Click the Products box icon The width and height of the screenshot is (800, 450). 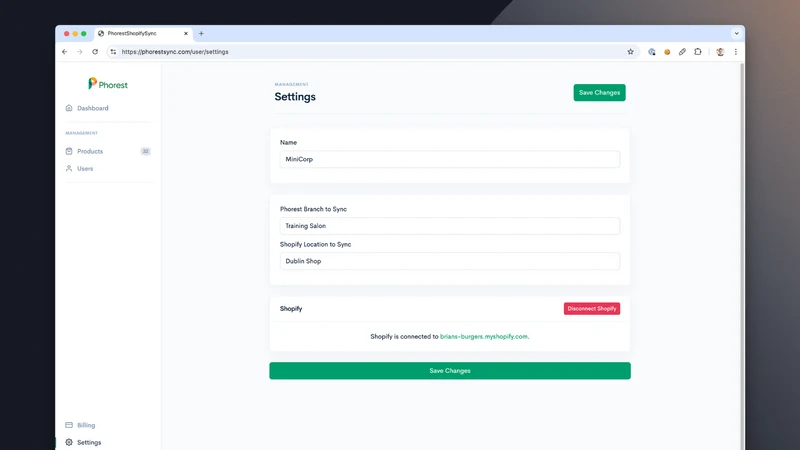[x=69, y=151]
